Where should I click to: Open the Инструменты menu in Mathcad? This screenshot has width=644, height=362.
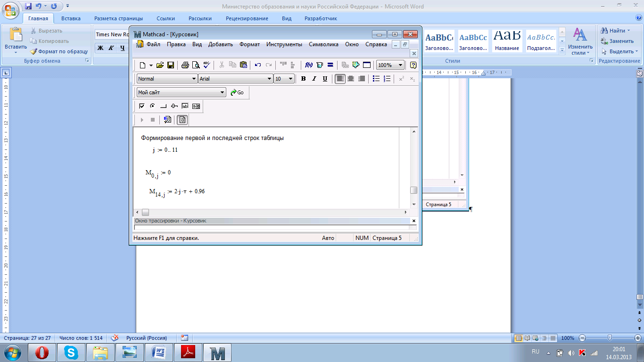284,44
